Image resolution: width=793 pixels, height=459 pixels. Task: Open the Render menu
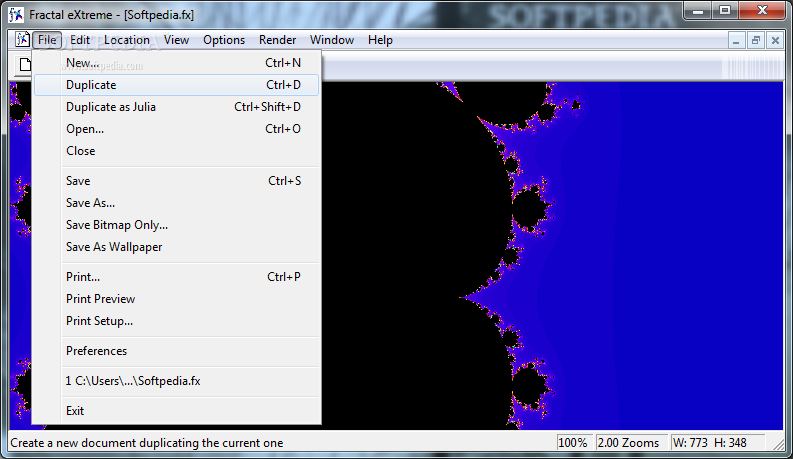277,40
